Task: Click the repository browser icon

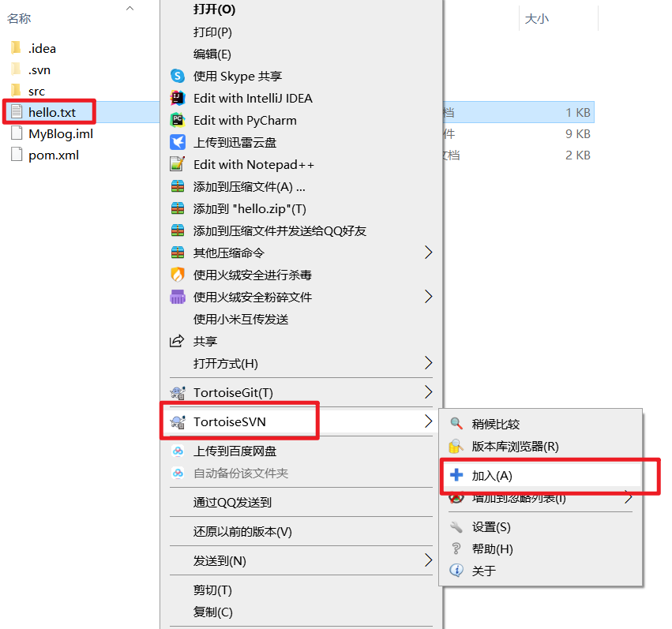Action: tap(456, 446)
